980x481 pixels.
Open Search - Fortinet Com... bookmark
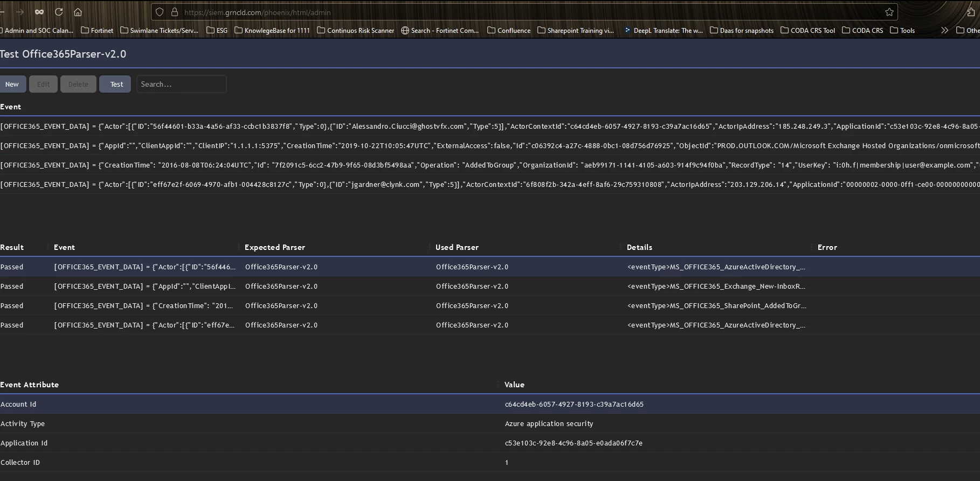(x=440, y=31)
